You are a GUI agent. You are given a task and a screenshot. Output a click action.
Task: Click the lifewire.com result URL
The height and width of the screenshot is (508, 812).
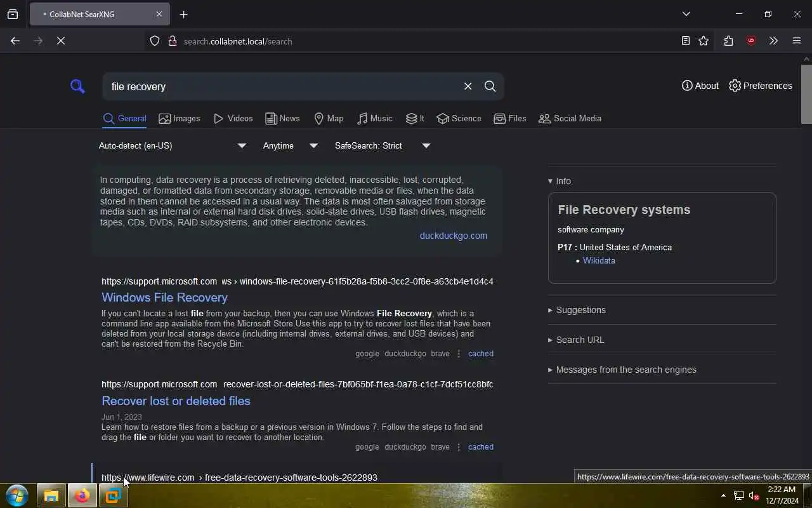point(239,478)
